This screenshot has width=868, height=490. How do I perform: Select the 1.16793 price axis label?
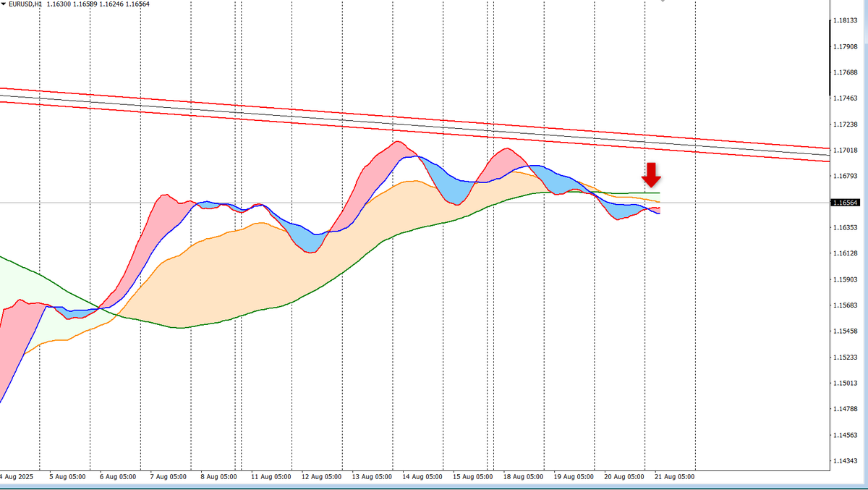click(845, 176)
